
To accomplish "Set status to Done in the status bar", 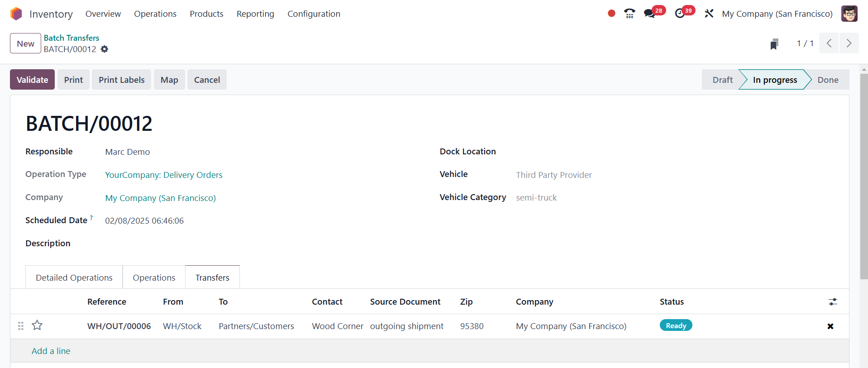I will point(827,80).
